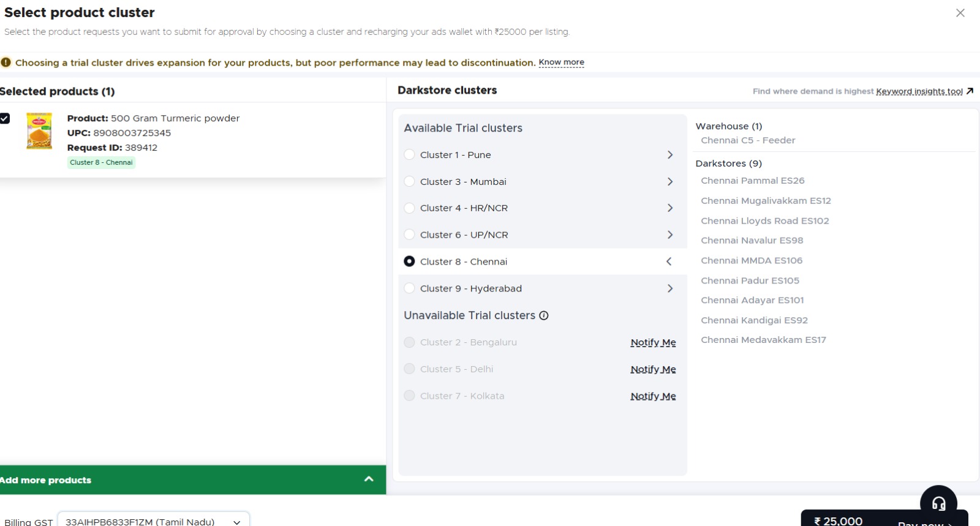The image size is (980, 526).
Task: Open the headset support chat icon
Action: [x=938, y=503]
